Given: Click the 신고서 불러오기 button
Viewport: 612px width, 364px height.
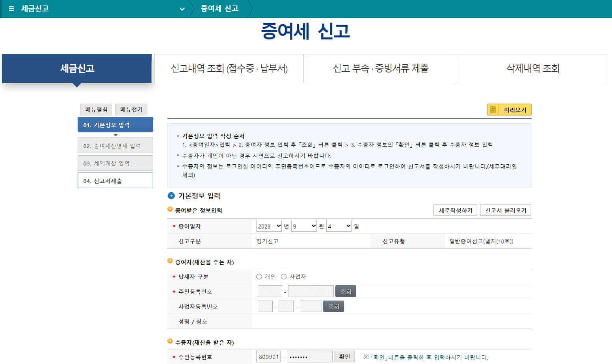Looking at the screenshot, I should pos(506,210).
